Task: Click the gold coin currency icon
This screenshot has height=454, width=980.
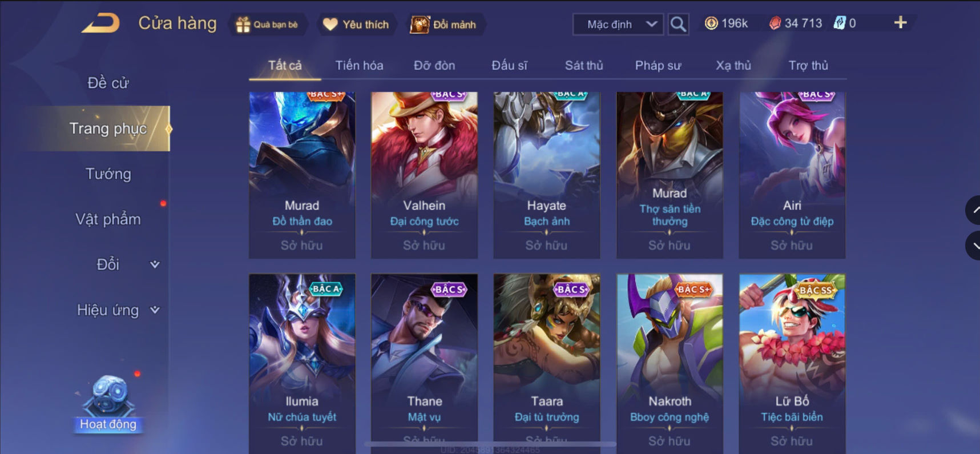Action: [711, 23]
